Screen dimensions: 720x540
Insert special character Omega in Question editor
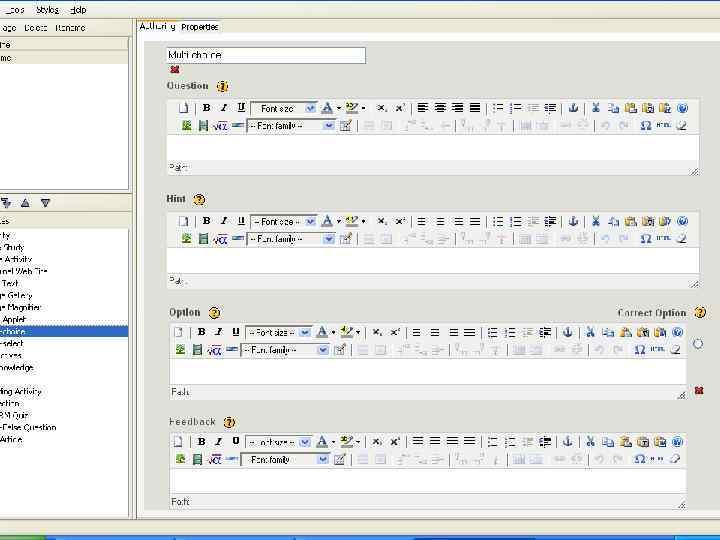(646, 125)
